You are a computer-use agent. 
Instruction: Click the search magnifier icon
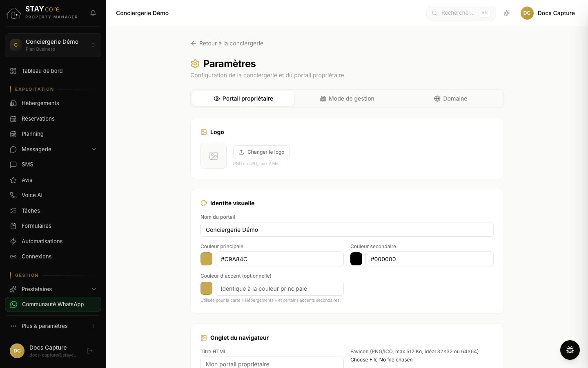[434, 13]
